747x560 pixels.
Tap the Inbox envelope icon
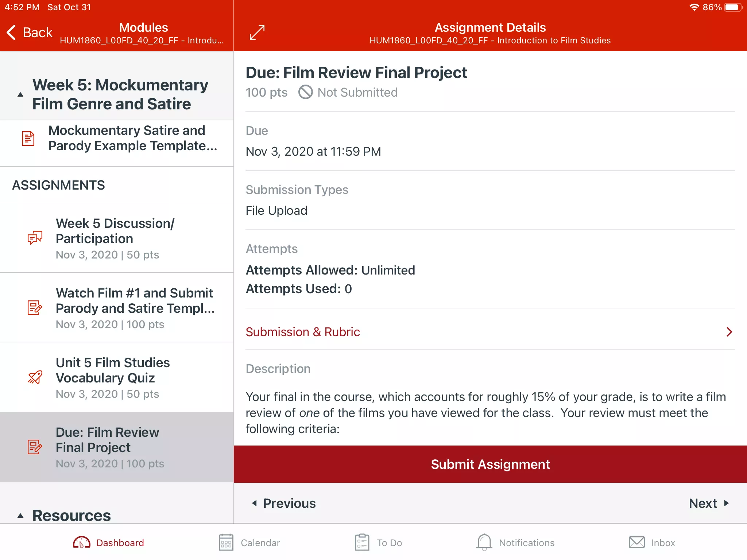(637, 542)
